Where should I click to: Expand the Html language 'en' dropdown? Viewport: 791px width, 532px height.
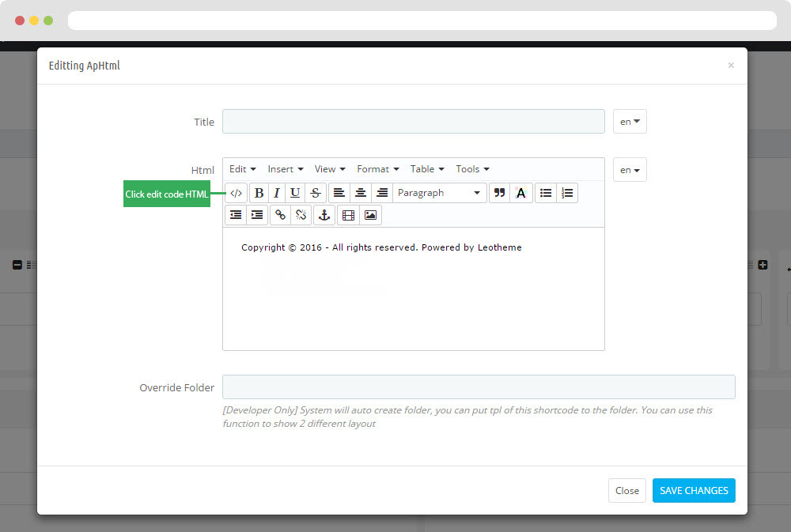[x=630, y=170]
